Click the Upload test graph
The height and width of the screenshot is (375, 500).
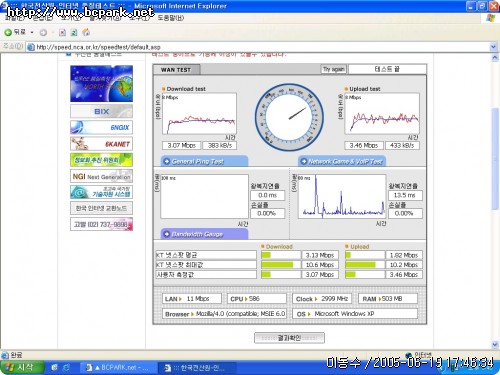(382, 114)
